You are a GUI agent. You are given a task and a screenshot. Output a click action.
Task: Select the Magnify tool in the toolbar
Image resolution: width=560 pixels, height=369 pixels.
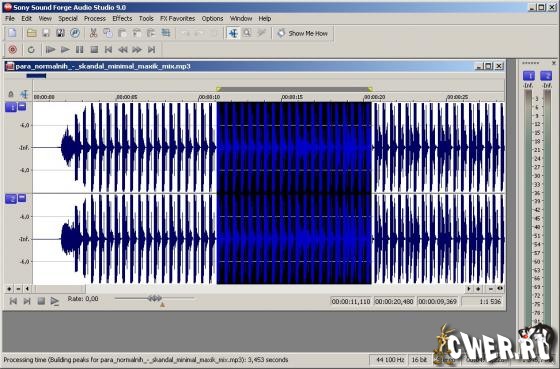tap(247, 33)
